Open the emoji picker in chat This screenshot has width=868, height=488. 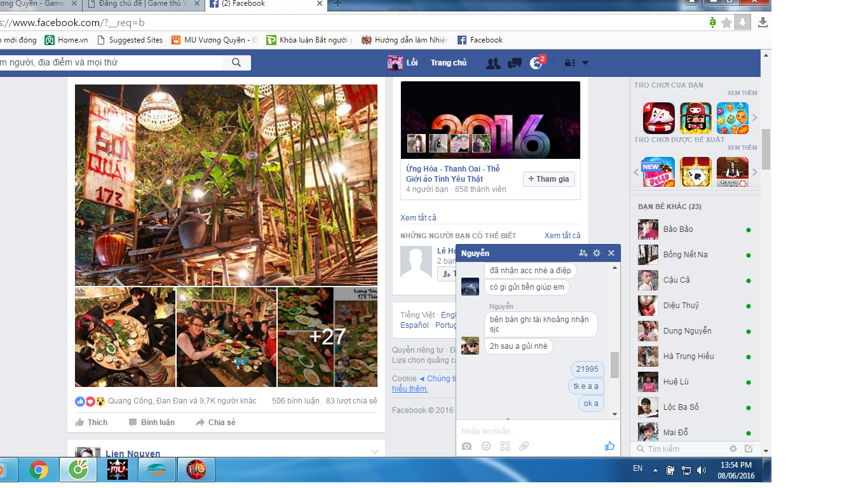pos(486,446)
